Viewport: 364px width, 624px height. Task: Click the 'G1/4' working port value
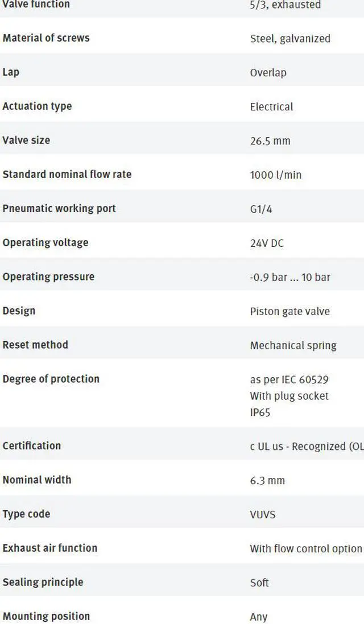(x=261, y=209)
